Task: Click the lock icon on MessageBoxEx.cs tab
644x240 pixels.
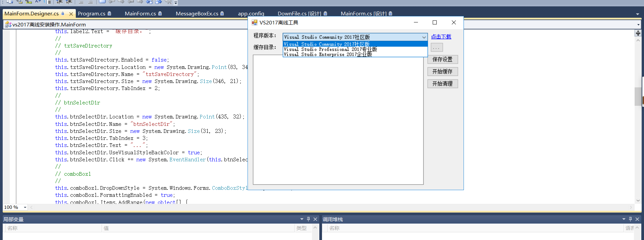Action: 222,13
